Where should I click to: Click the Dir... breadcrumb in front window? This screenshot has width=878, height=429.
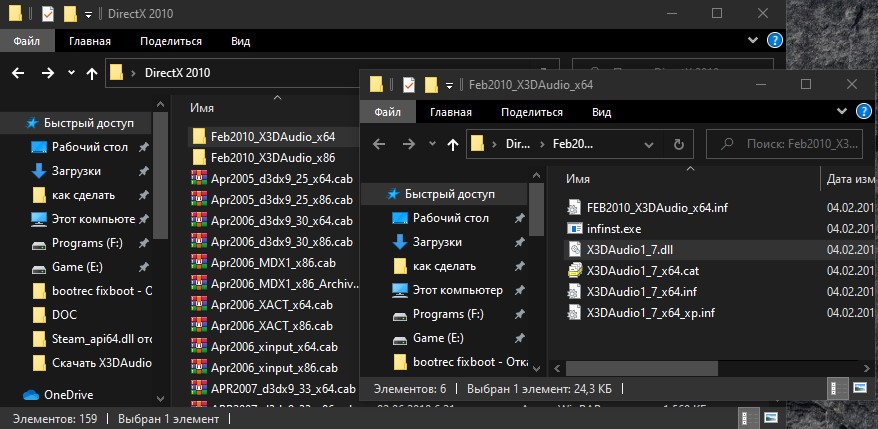click(517, 144)
